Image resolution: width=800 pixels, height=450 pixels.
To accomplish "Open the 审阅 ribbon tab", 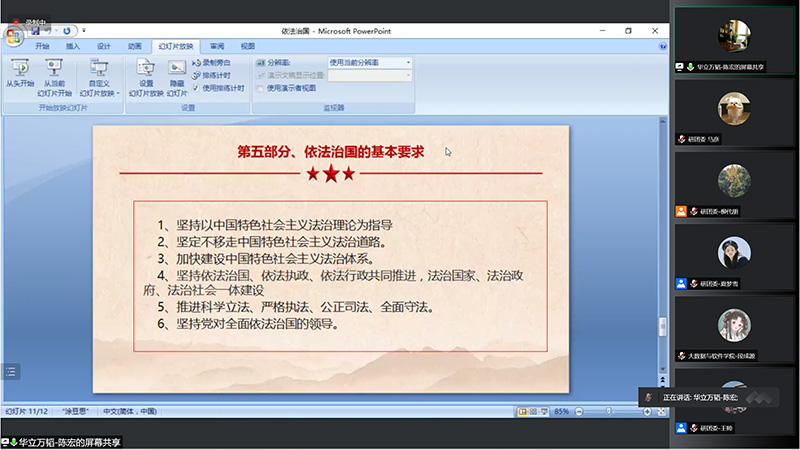I will click(x=217, y=46).
